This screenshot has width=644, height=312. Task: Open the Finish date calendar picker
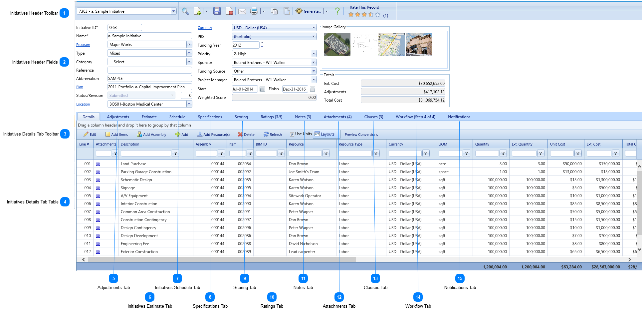click(313, 89)
